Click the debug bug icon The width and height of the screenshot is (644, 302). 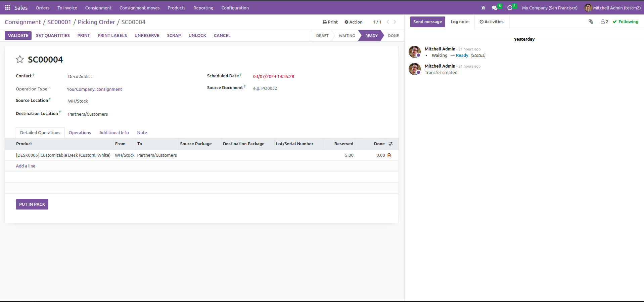coord(483,8)
